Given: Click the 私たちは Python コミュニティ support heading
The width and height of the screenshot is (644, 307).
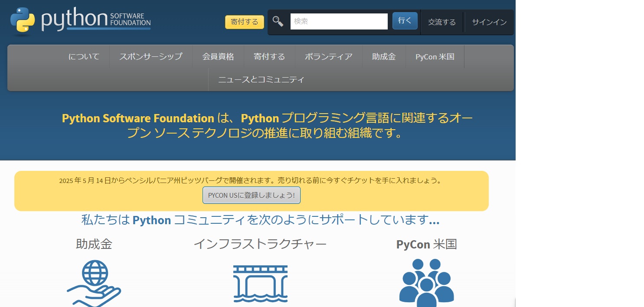Looking at the screenshot, I should click(260, 220).
